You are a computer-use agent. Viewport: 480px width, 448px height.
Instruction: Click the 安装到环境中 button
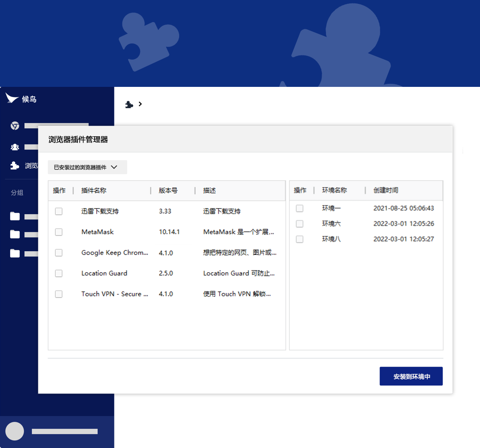[x=411, y=376]
